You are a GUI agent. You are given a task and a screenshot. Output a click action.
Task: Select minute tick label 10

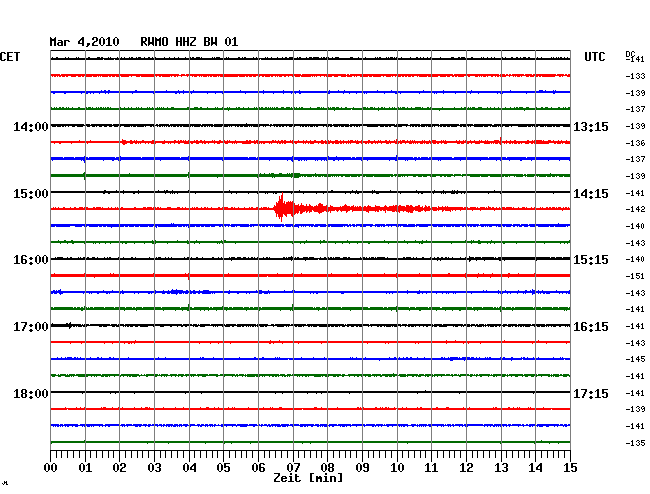[397, 468]
